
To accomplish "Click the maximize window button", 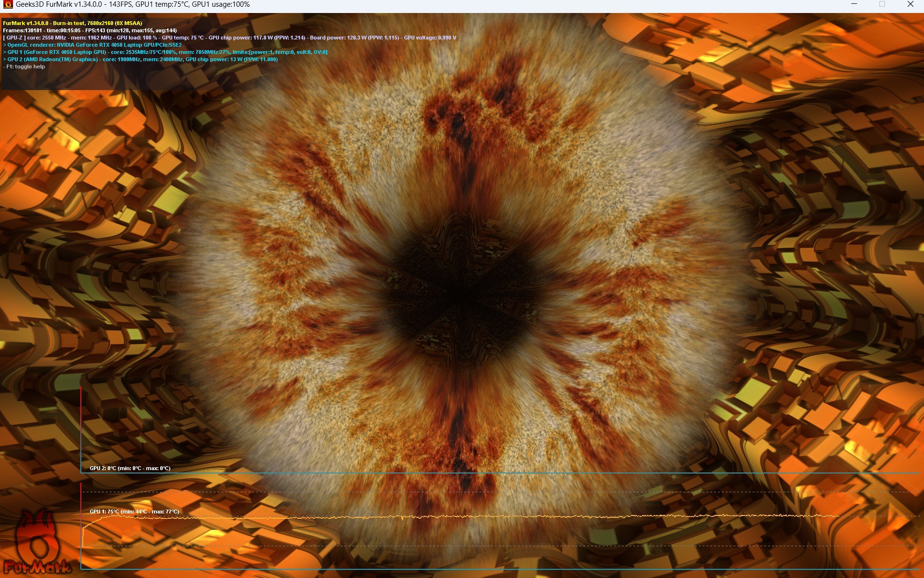I will coord(882,4).
